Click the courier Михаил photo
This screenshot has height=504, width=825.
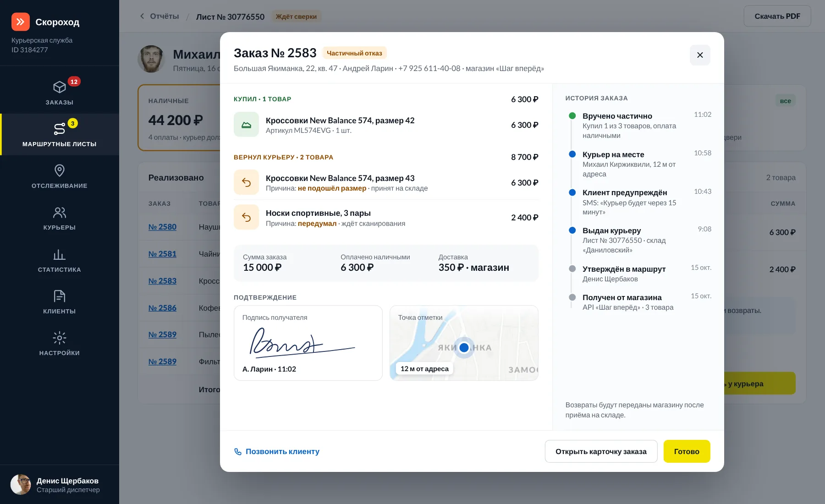pyautogui.click(x=151, y=59)
